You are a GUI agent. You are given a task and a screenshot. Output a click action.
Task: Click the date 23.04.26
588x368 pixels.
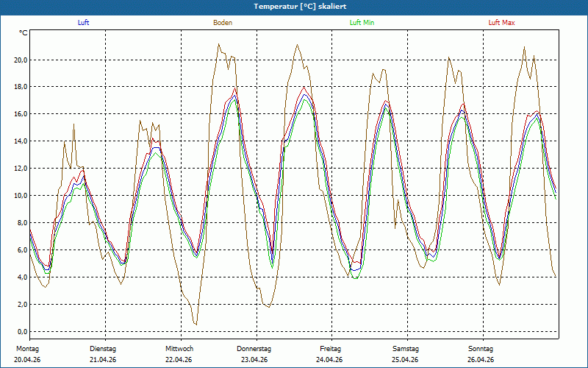coord(254,360)
